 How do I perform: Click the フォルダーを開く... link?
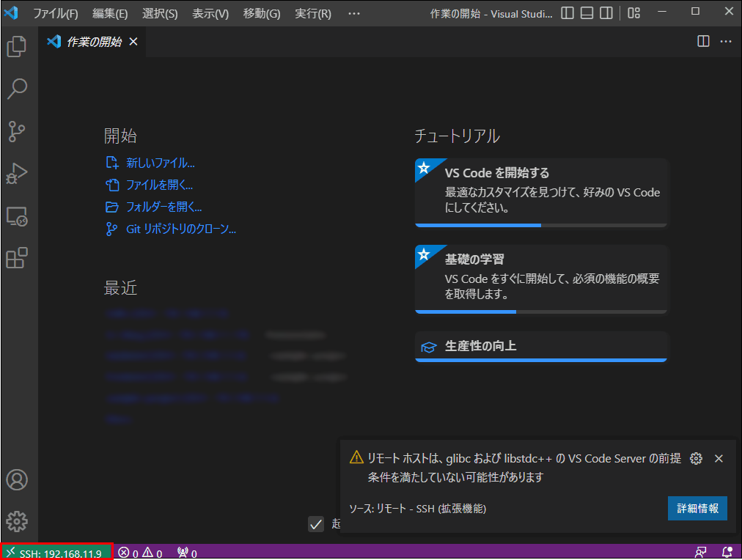pos(164,207)
